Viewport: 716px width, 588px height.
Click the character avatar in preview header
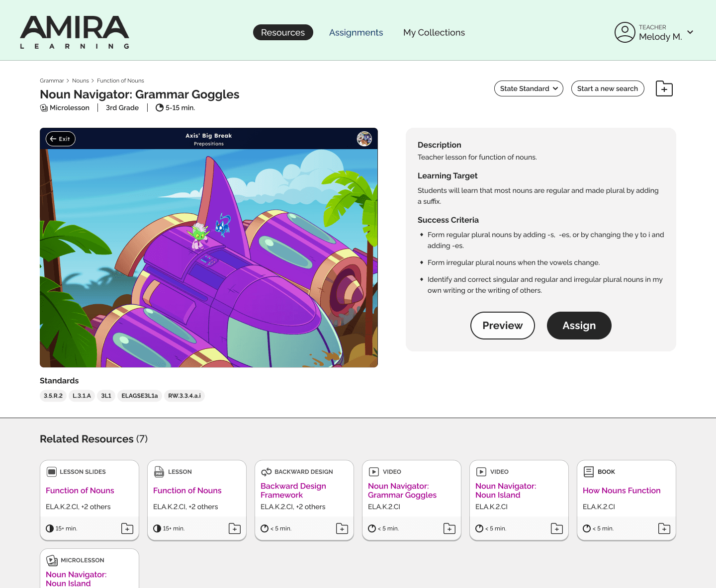coord(364,139)
